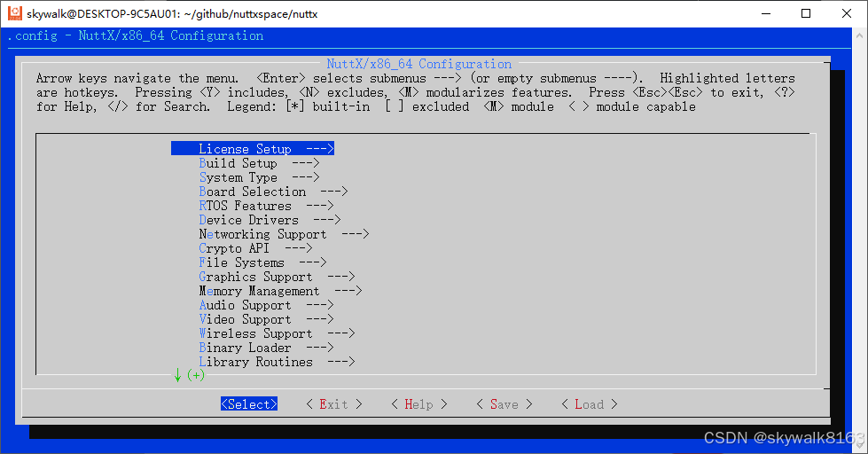The height and width of the screenshot is (454, 868).
Task: Open the Build Setup submenu
Action: 259,163
